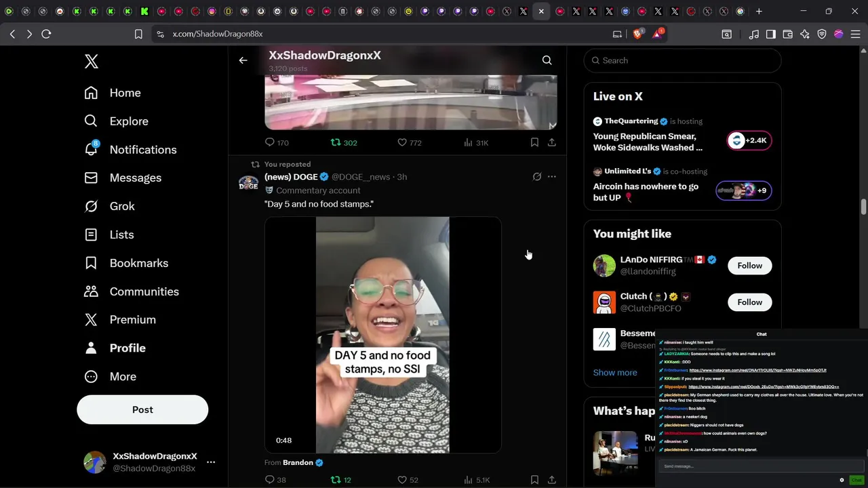View analytics showing 31K views

click(475, 142)
